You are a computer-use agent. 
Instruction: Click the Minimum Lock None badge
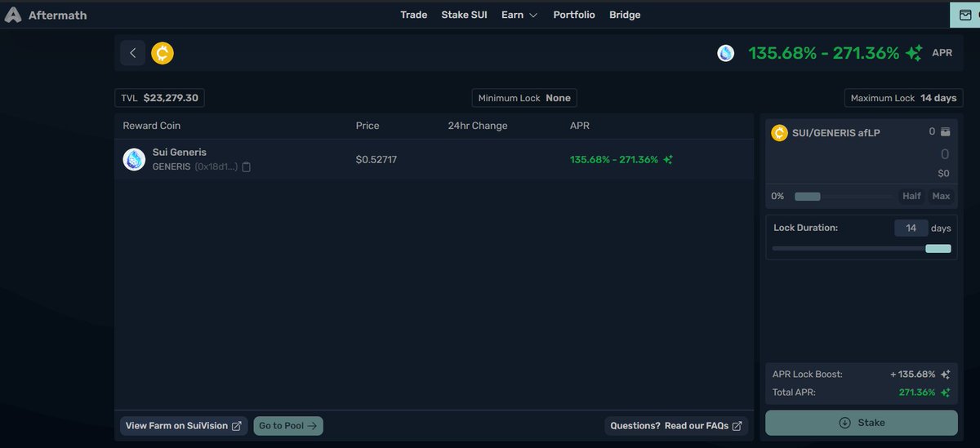[x=524, y=98]
